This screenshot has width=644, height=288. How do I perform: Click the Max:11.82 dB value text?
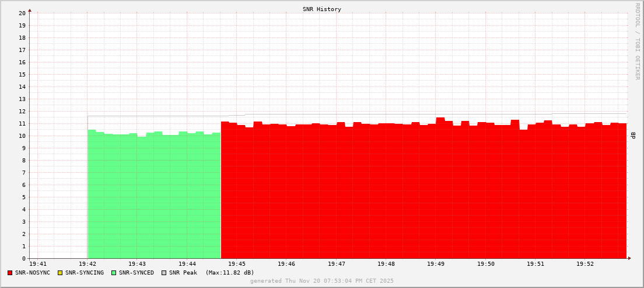point(230,273)
